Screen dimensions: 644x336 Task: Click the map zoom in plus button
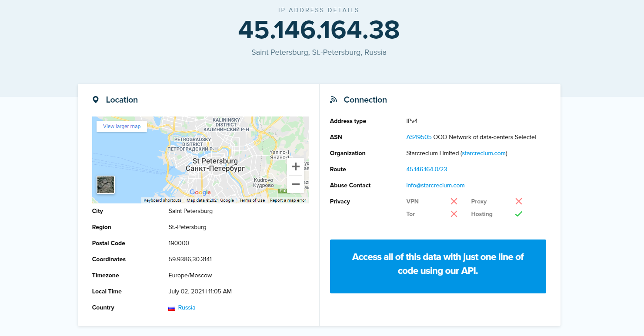tap(296, 166)
